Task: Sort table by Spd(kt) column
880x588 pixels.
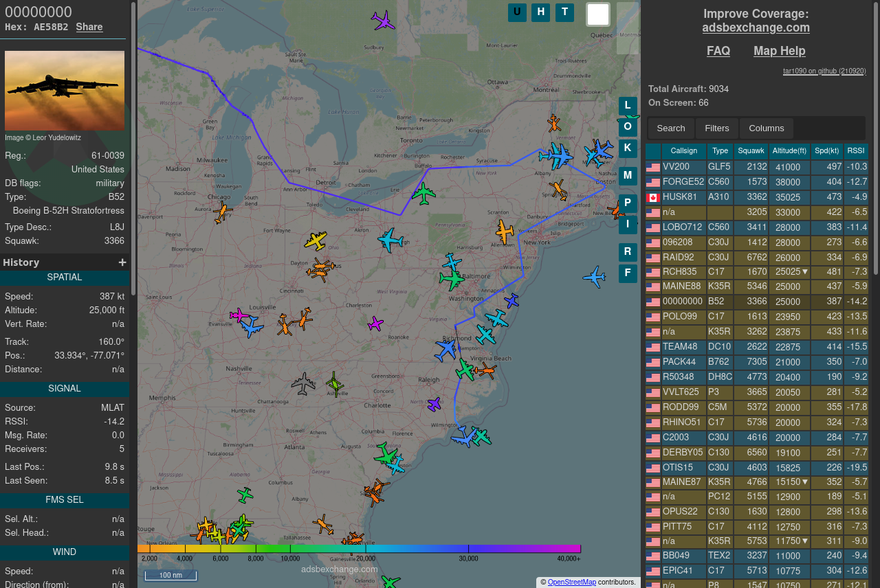Action: coord(827,151)
